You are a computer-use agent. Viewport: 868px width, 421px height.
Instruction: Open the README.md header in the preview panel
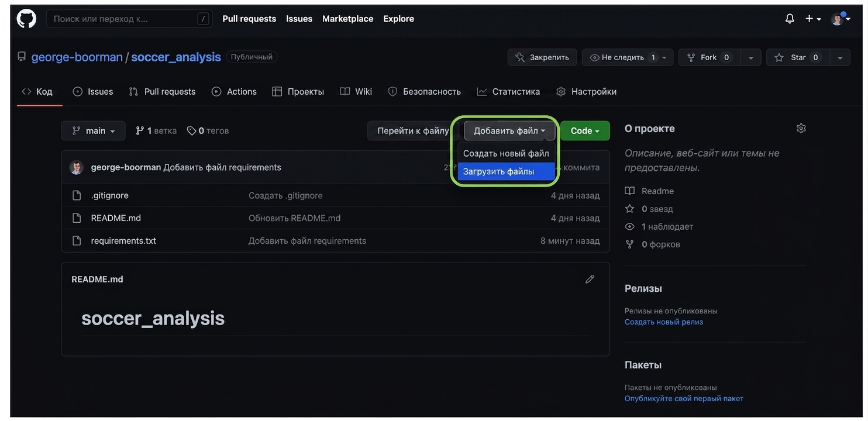(x=97, y=279)
